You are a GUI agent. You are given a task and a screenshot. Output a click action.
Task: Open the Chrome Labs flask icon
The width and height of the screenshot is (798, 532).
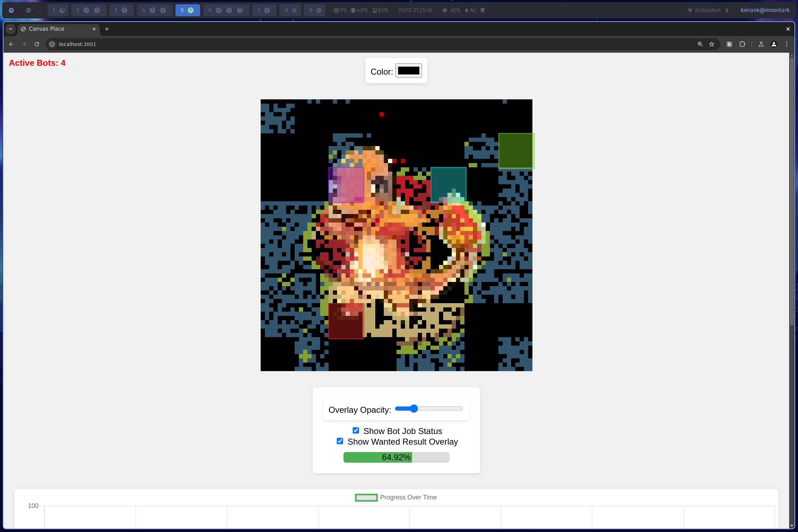[761, 44]
